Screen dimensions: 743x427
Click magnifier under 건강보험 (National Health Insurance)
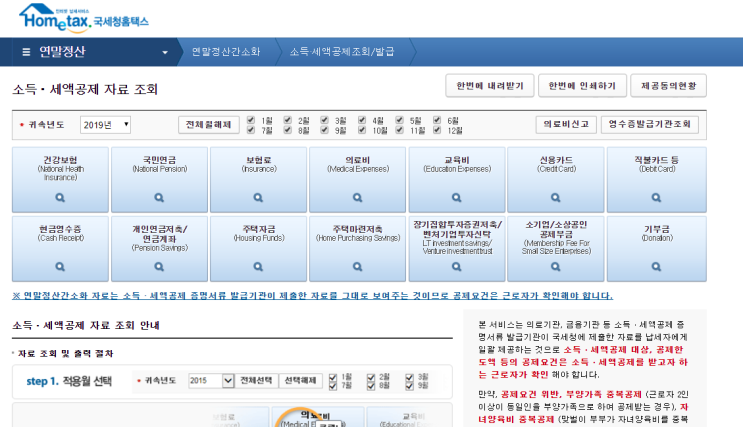60,198
